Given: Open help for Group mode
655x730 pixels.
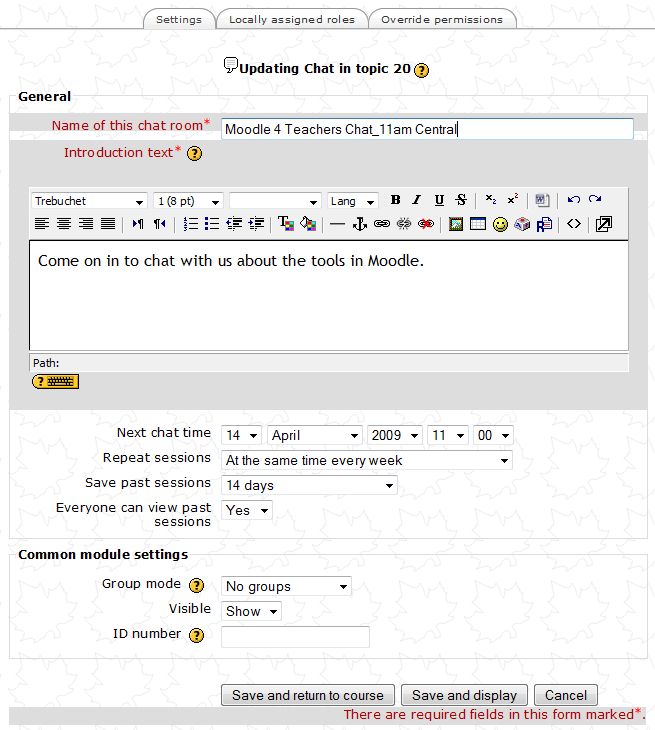Looking at the screenshot, I should (197, 586).
